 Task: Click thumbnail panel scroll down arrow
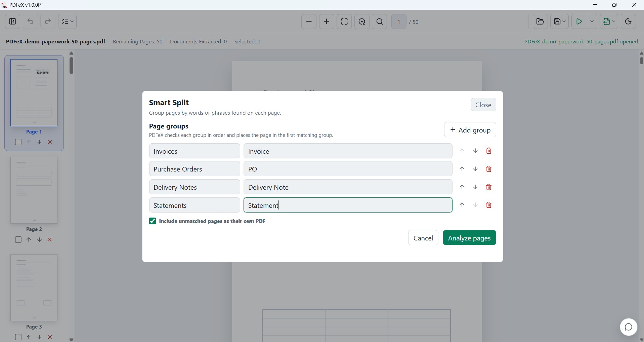71,339
